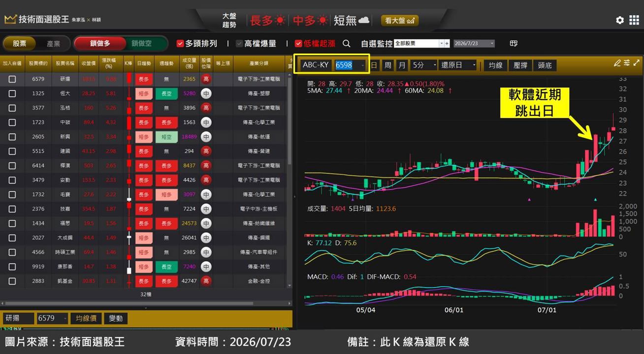Select the 鎖做多 mode

tap(100, 44)
